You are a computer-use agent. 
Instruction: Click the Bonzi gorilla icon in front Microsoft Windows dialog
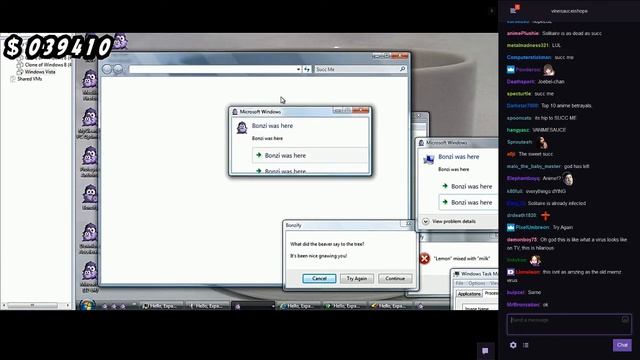coord(242,128)
